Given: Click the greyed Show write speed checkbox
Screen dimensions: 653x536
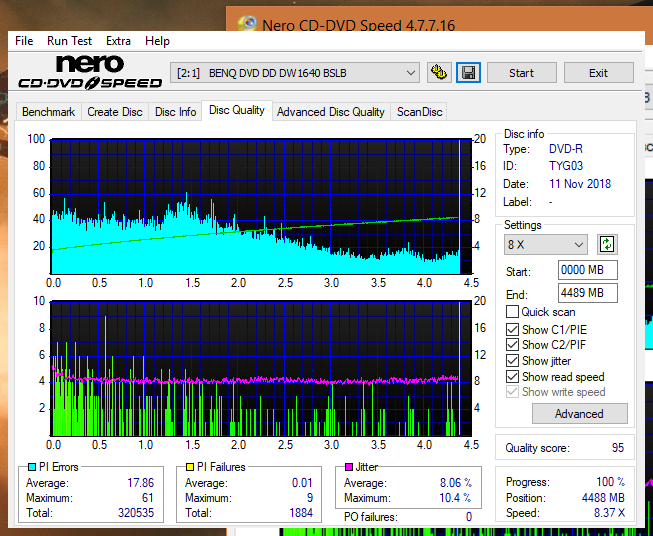Looking at the screenshot, I should [x=512, y=392].
